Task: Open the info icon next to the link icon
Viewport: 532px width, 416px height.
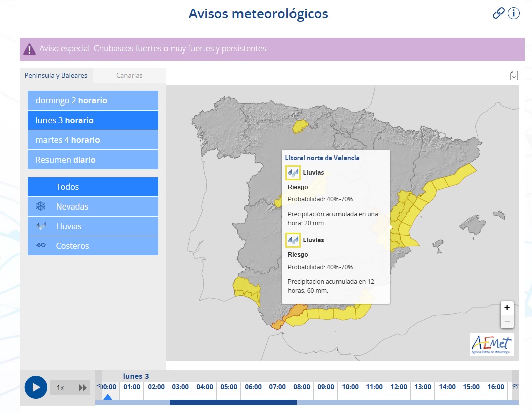Action: (514, 13)
